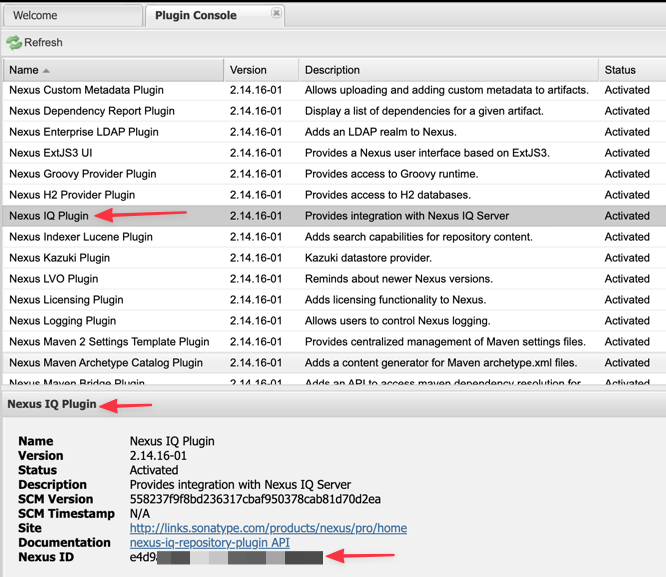
Task: Click the Description column header
Action: (332, 70)
